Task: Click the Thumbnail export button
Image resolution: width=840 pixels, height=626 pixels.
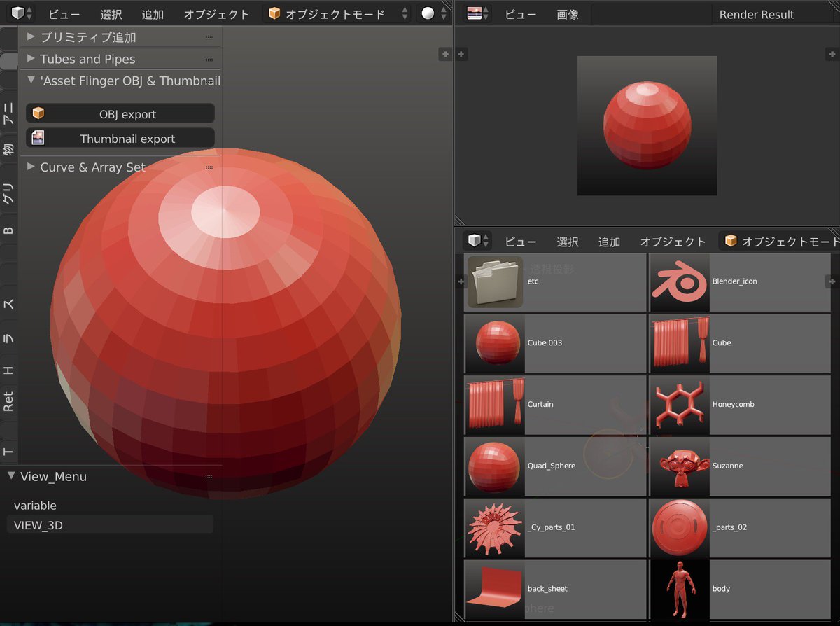Action: [120, 139]
